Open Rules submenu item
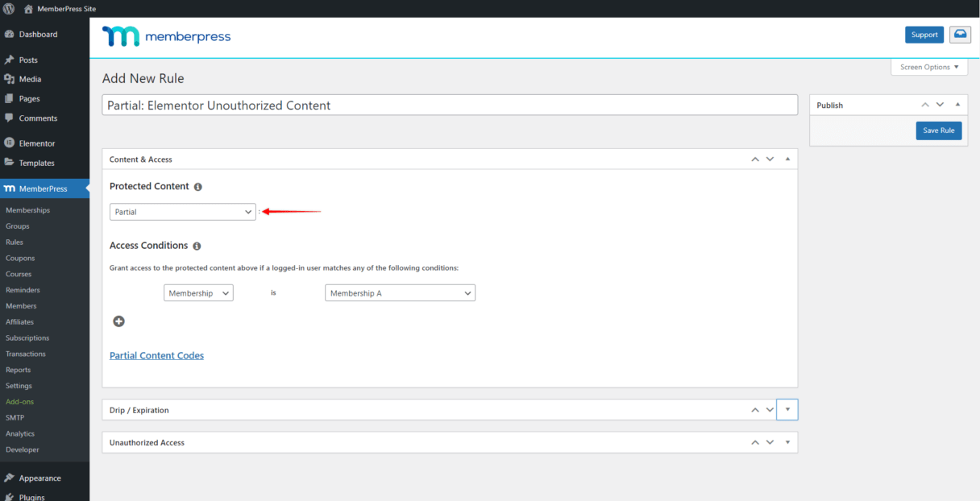980x501 pixels. (x=15, y=242)
